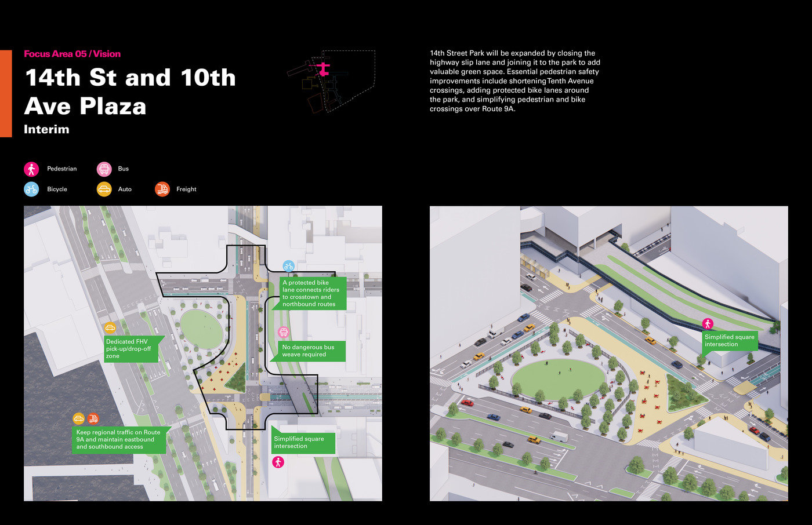Click the Freight legend icon
Image resolution: width=812 pixels, height=525 pixels.
[x=162, y=189]
